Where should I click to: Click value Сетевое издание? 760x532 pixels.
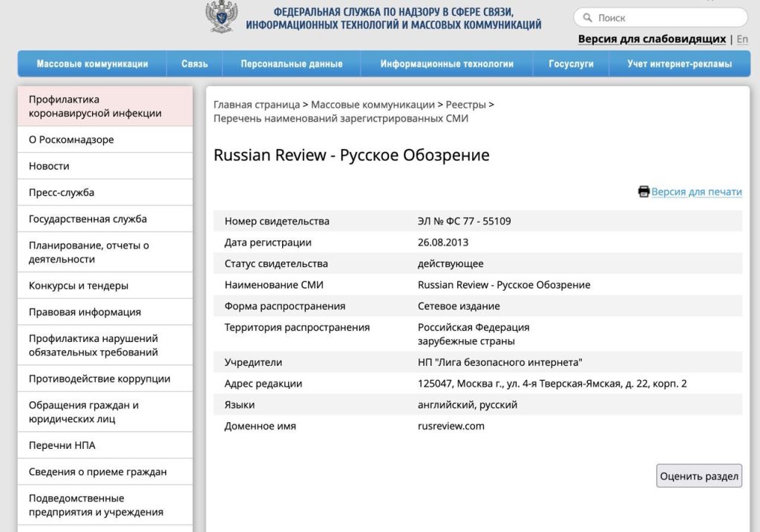(459, 306)
